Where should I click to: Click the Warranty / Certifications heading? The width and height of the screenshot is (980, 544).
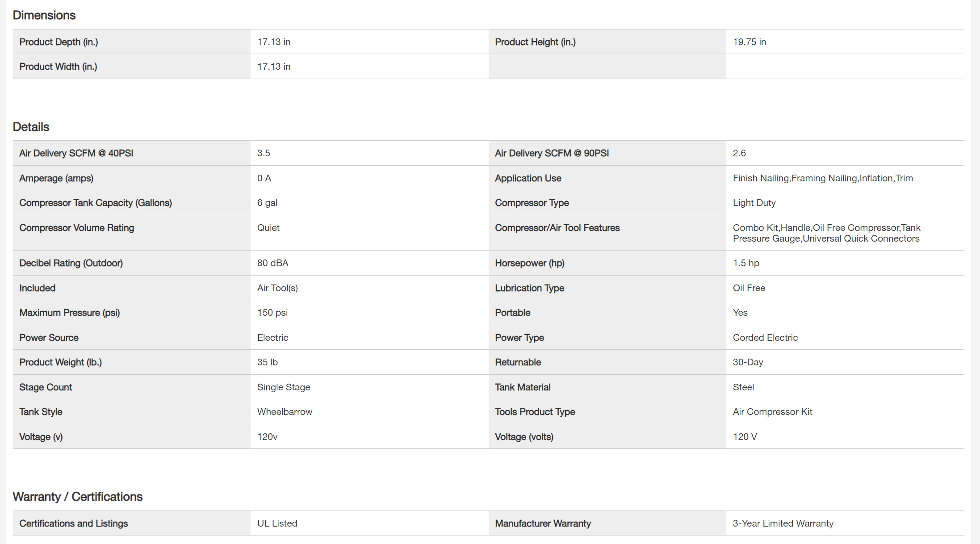[x=77, y=497]
